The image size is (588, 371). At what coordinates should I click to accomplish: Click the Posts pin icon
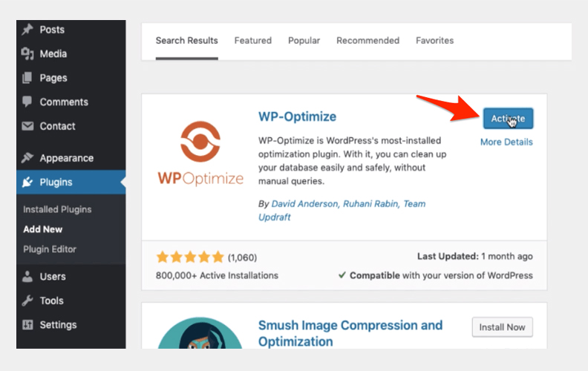point(27,30)
